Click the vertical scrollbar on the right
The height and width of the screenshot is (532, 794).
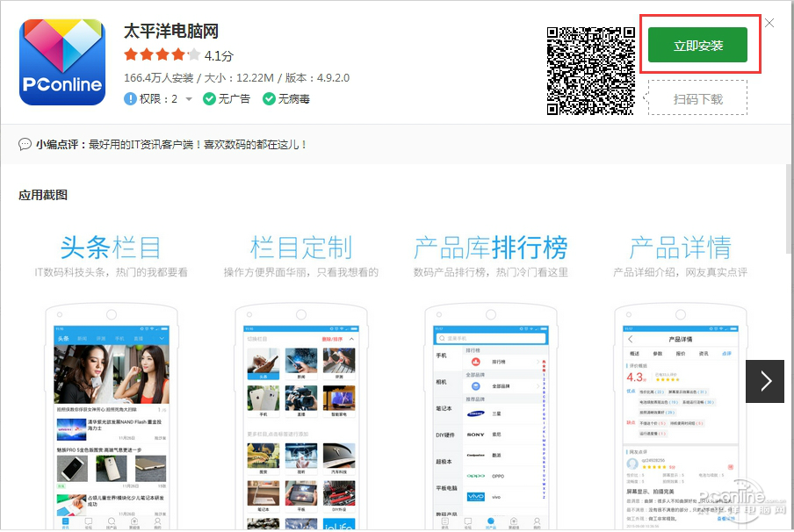pyautogui.click(x=790, y=209)
